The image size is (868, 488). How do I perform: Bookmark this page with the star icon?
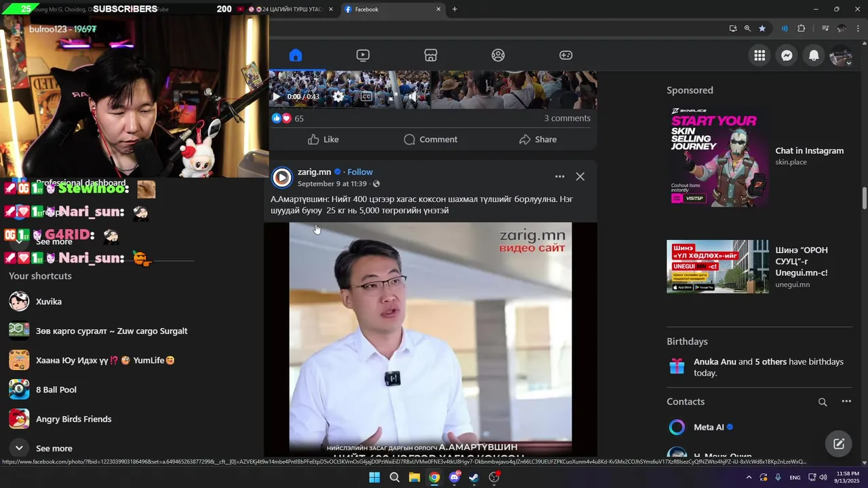click(762, 28)
